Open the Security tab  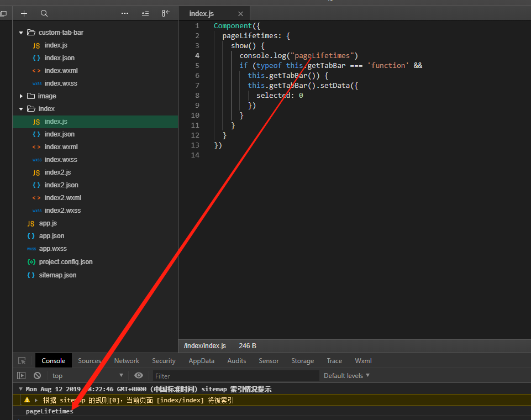(164, 361)
